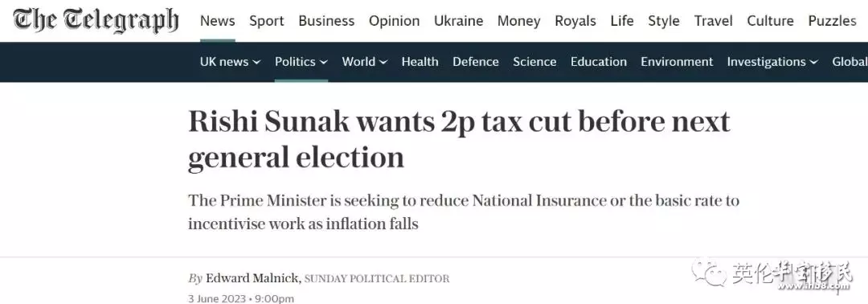Open the Ukraine section
The width and height of the screenshot is (868, 304).
(x=458, y=21)
